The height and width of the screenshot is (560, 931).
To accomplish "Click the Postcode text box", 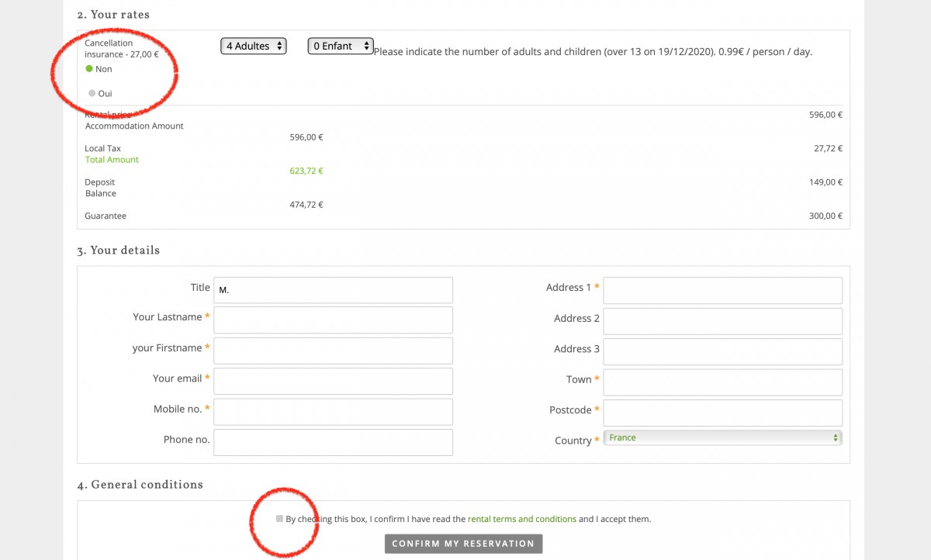I will 722,413.
